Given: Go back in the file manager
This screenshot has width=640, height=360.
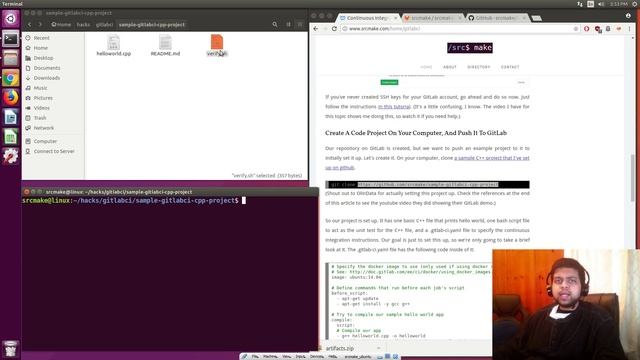Looking at the screenshot, I should pos(30,24).
